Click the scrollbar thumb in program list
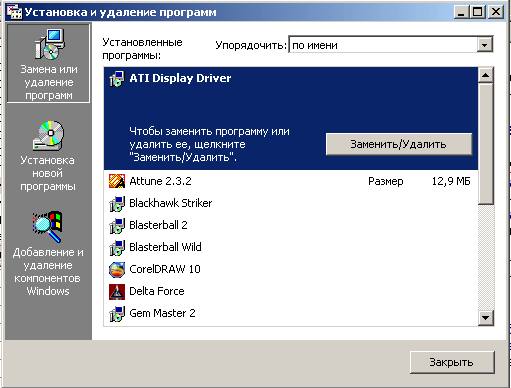 (485, 144)
